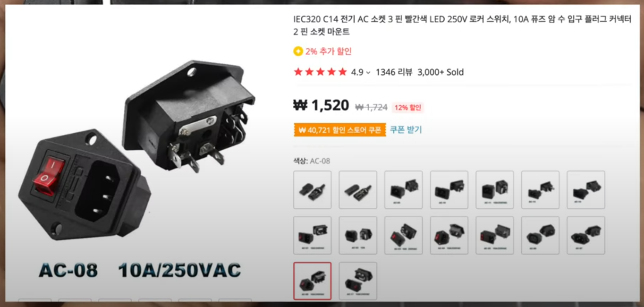The width and height of the screenshot is (644, 307).
Task: Click the IEC320 C14 product title text
Action: pyautogui.click(x=462, y=26)
